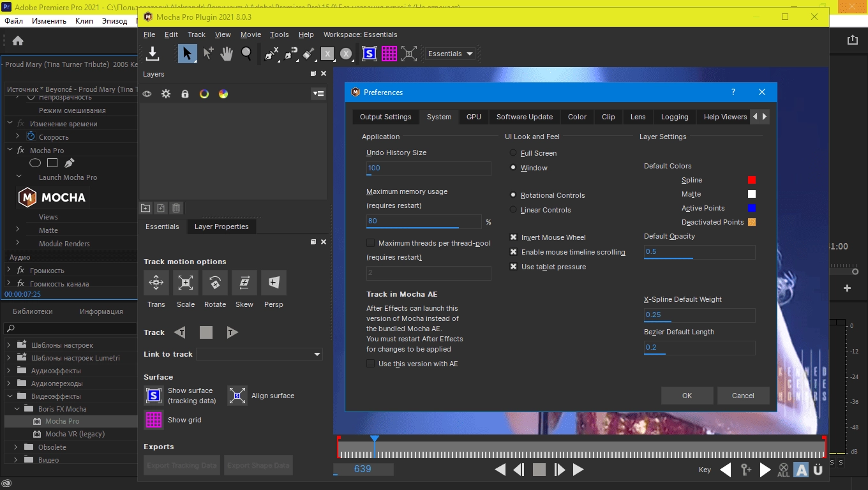Image resolution: width=868 pixels, height=490 pixels.
Task: Select Window radio button
Action: click(513, 168)
